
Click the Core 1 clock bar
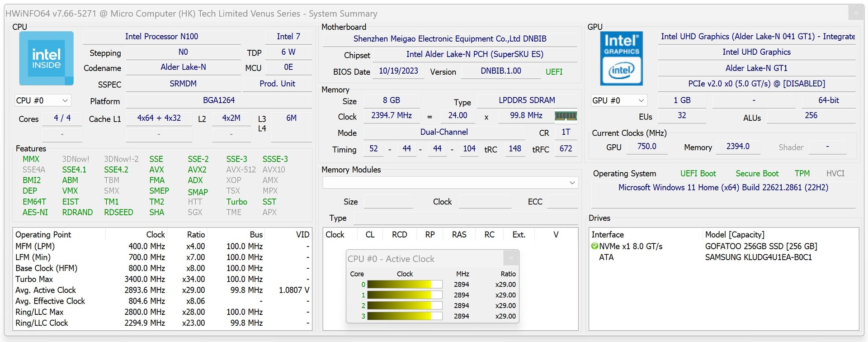point(405,295)
